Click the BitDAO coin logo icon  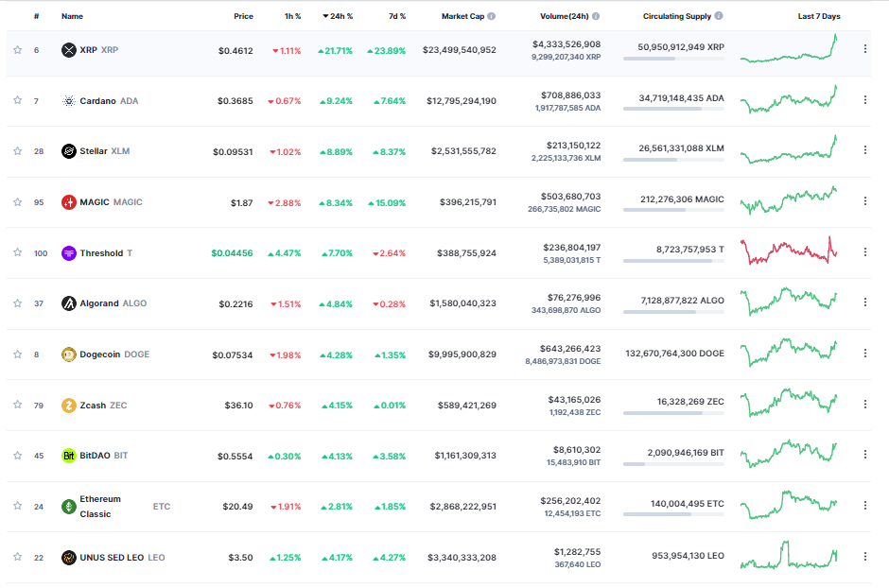point(69,456)
